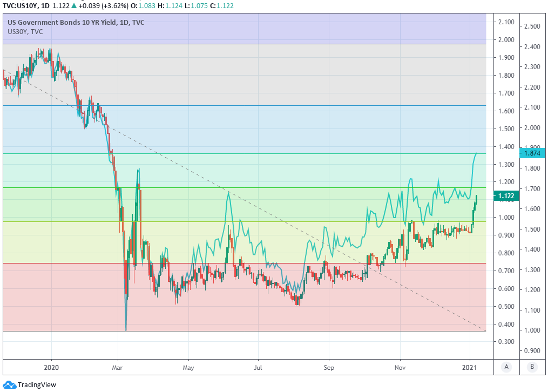Click the 0.300 level on left price scale
Image resolution: width=548 pixels, height=392 pixels.
[x=506, y=342]
